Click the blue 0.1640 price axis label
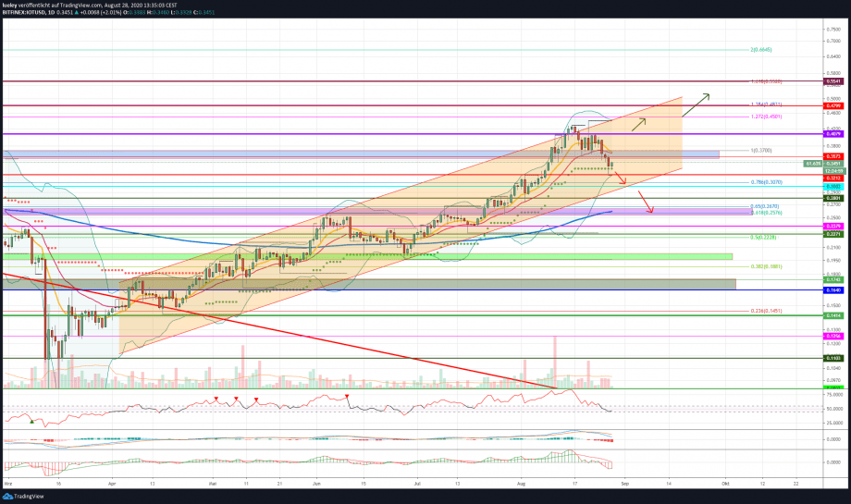The height and width of the screenshot is (504, 851). click(833, 290)
